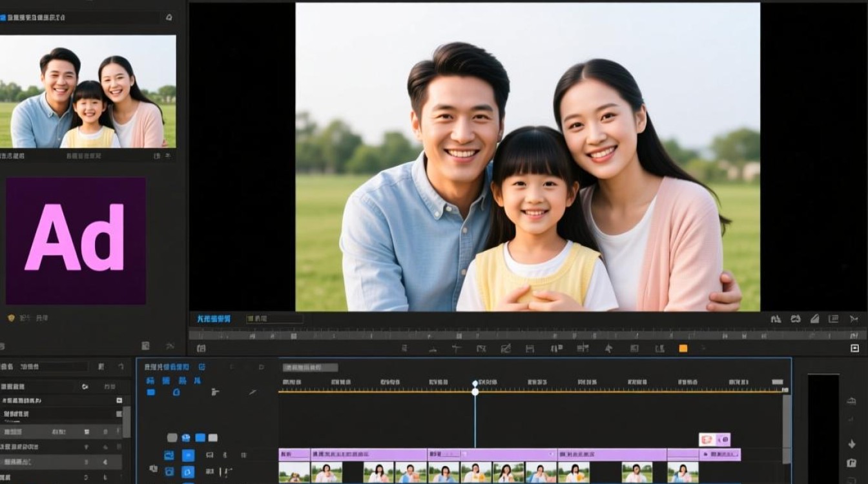Select the gray sequence name chip above timeline ruler

coord(310,367)
